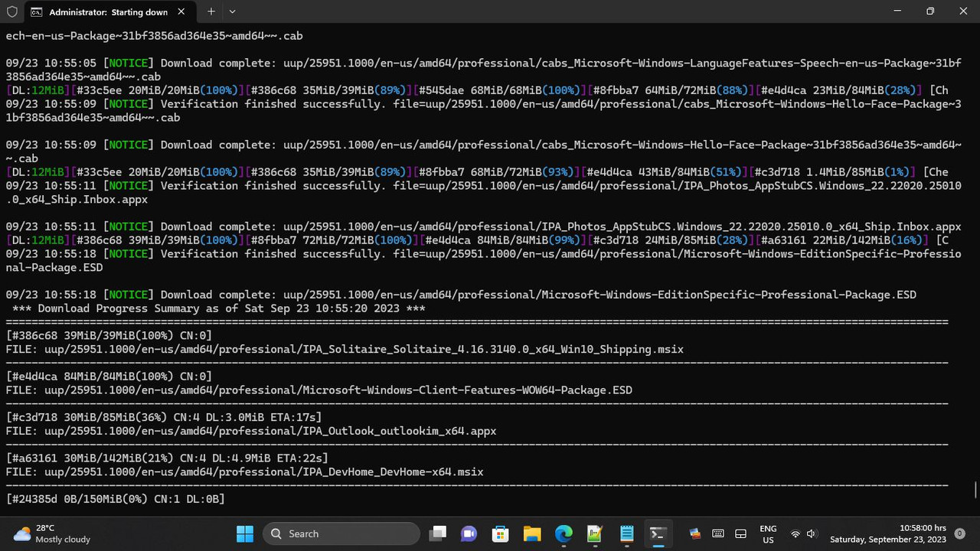Viewport: 980px width, 551px height.
Task: Click the 10:55:18 Download complete notice line
Action: [x=461, y=295]
